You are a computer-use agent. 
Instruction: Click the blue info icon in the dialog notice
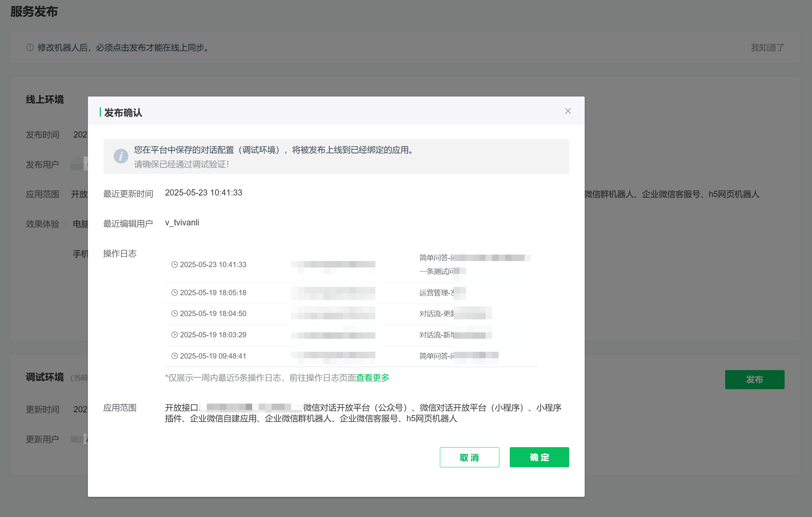(121, 156)
